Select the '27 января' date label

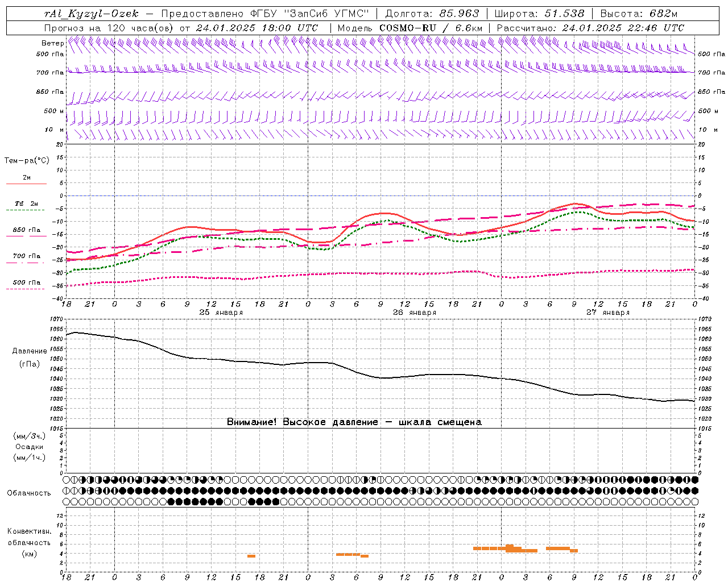coord(608,313)
